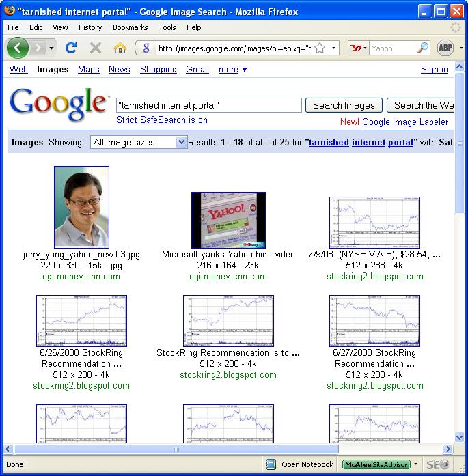Open the Help menu

point(194,27)
